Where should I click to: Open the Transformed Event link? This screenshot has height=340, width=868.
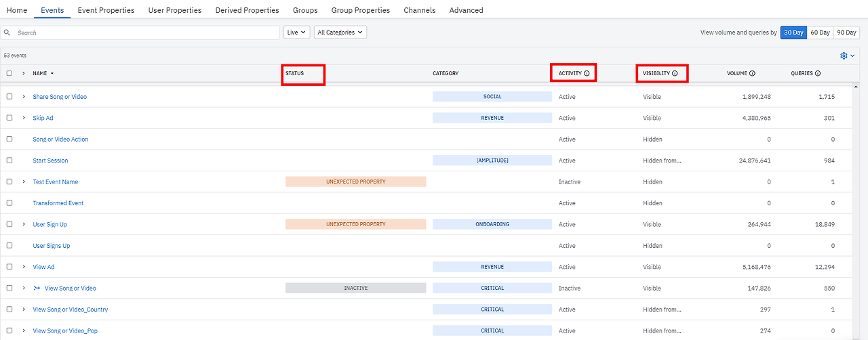[58, 203]
